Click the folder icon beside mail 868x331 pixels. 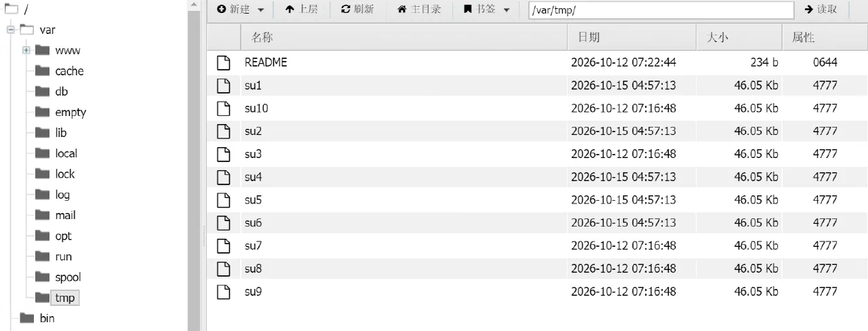pyautogui.click(x=43, y=215)
